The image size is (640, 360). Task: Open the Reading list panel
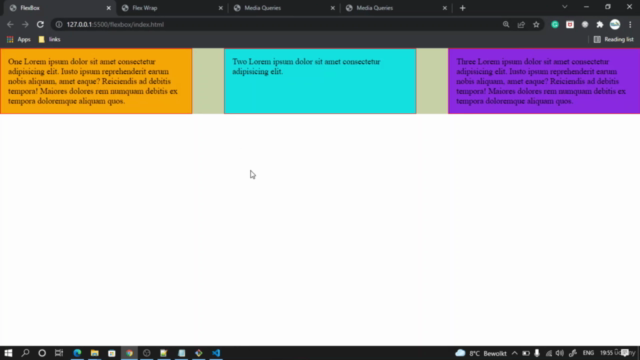tap(614, 40)
